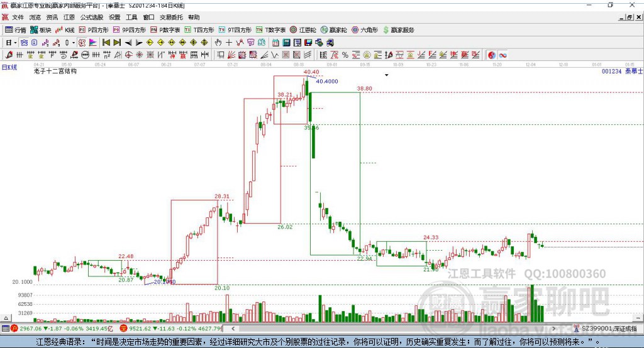Open the 工具 menu

tap(131, 17)
